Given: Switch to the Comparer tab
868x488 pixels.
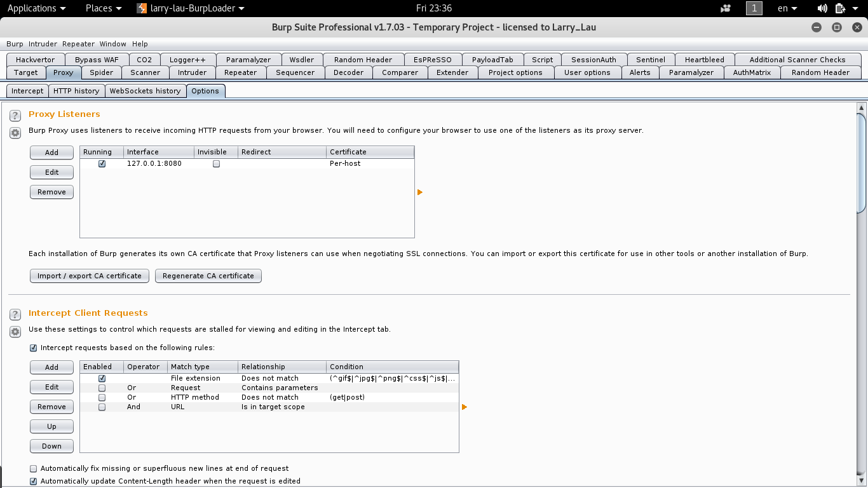Looking at the screenshot, I should pyautogui.click(x=400, y=72).
